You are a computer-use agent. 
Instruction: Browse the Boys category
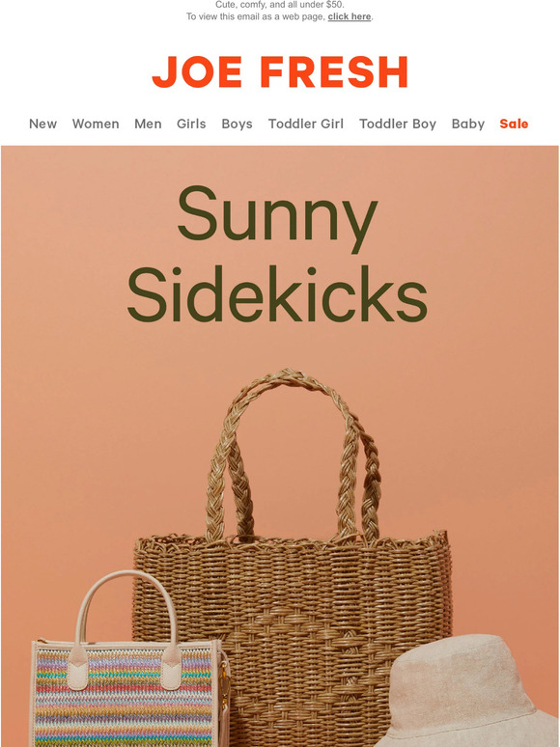(x=237, y=124)
